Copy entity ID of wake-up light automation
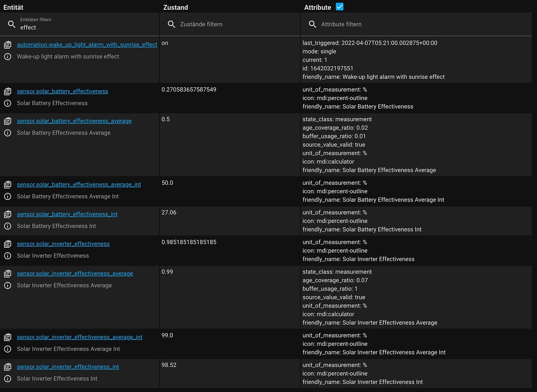This screenshot has height=392, width=537. [7, 45]
